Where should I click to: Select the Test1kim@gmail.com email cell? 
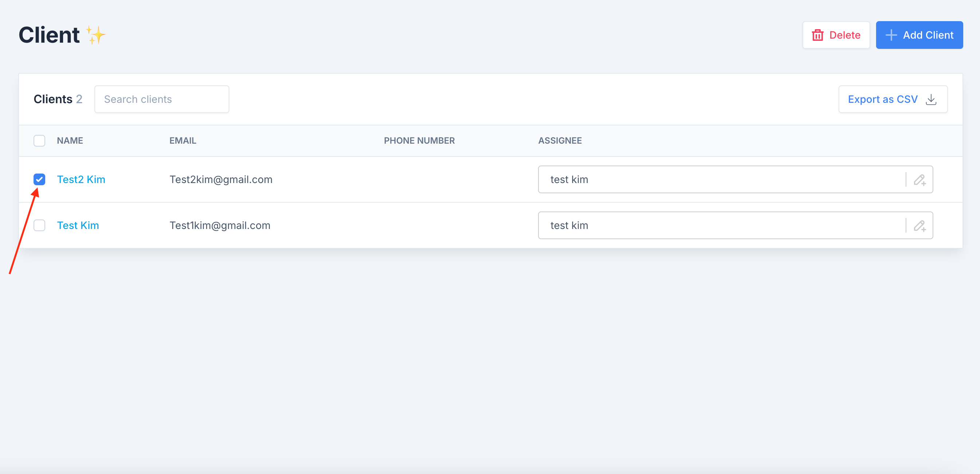tap(220, 225)
